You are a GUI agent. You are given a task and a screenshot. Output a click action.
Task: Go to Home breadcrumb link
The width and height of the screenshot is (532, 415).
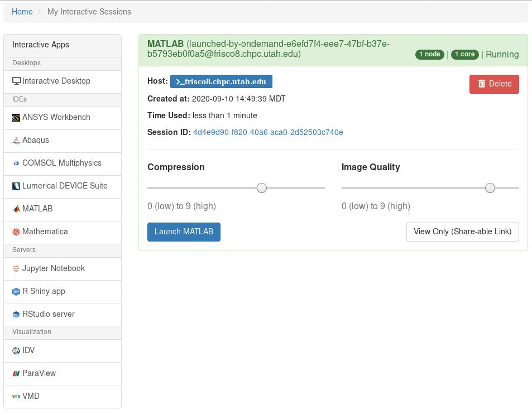(x=22, y=12)
